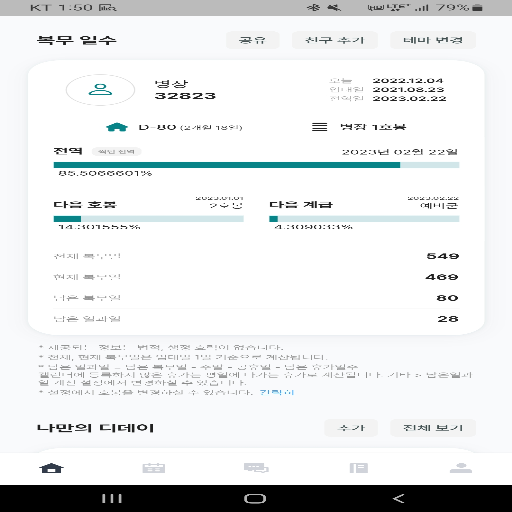
Task: Open the chat tab in bottom navigation
Action: coord(256,468)
